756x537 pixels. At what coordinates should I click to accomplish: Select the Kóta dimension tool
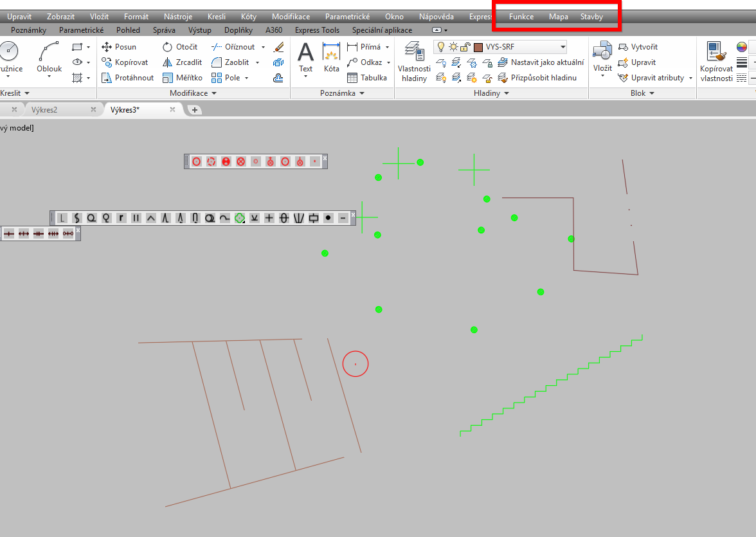331,57
